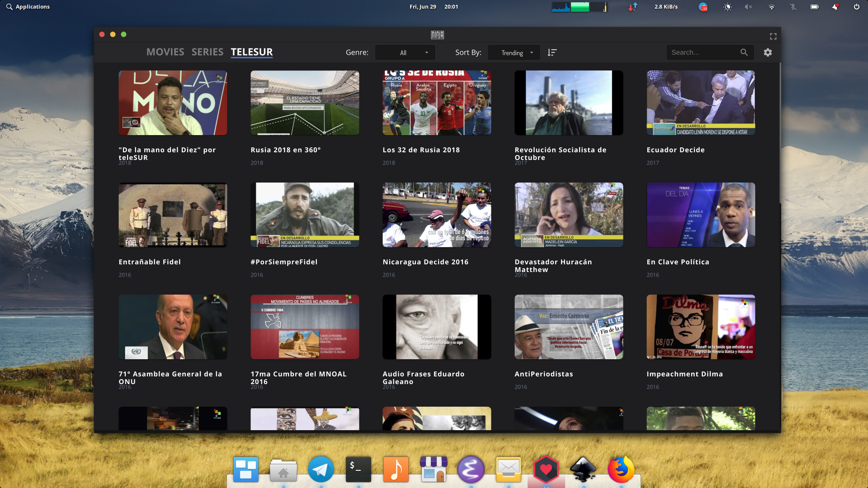
Task: Open Applications launcher search icon
Action: click(9, 7)
